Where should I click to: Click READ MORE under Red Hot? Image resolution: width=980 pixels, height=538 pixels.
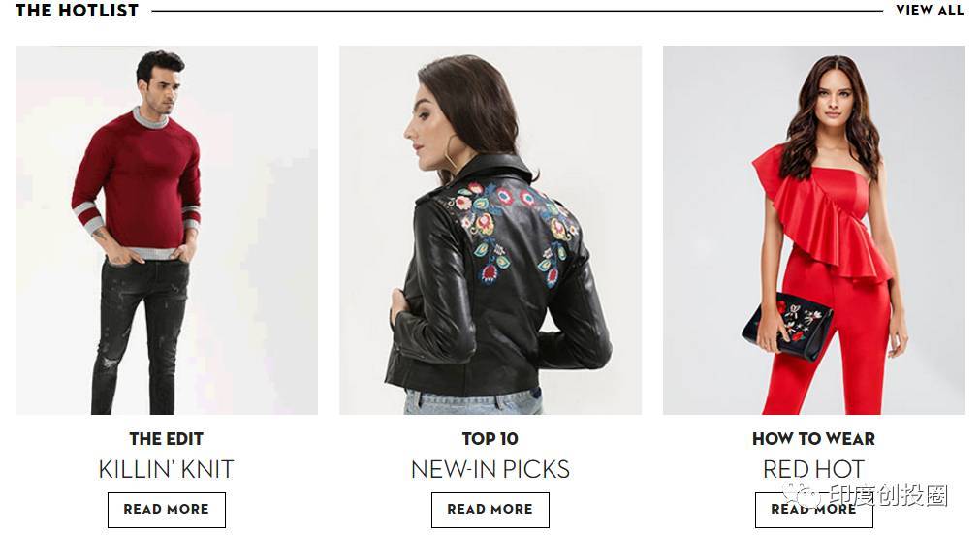coord(813,510)
